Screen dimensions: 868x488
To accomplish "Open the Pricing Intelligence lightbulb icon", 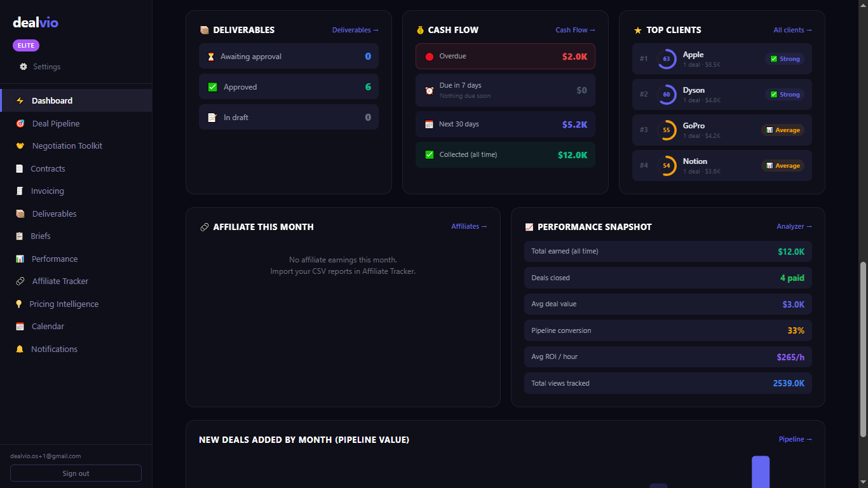I will click(18, 304).
